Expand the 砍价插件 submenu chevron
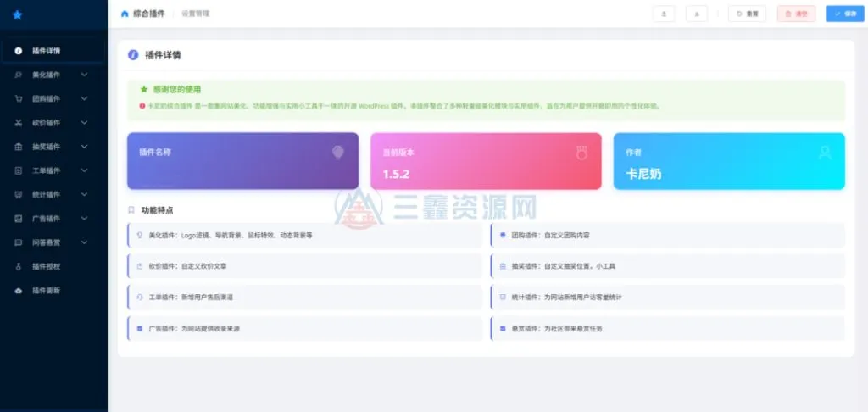 (x=84, y=123)
